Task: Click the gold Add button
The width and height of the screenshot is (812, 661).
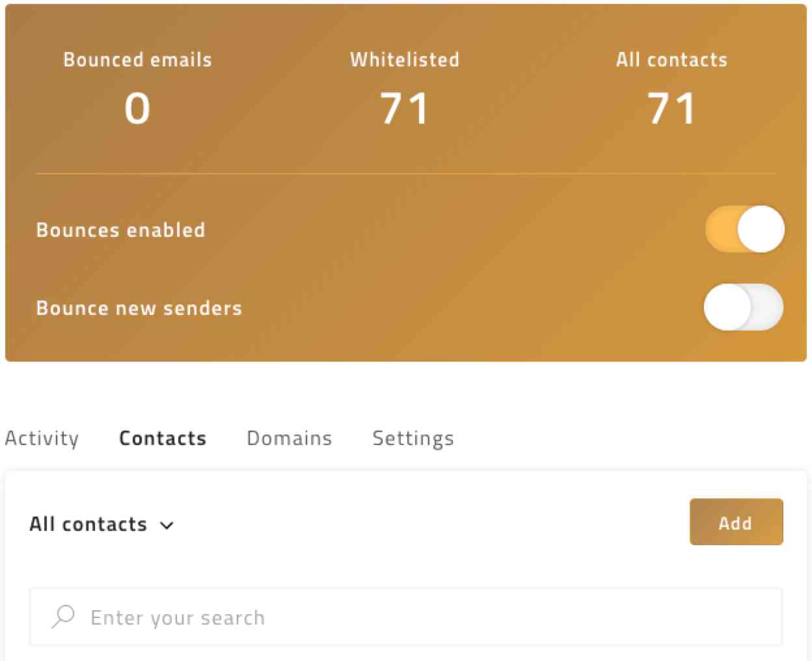Action: 736,522
